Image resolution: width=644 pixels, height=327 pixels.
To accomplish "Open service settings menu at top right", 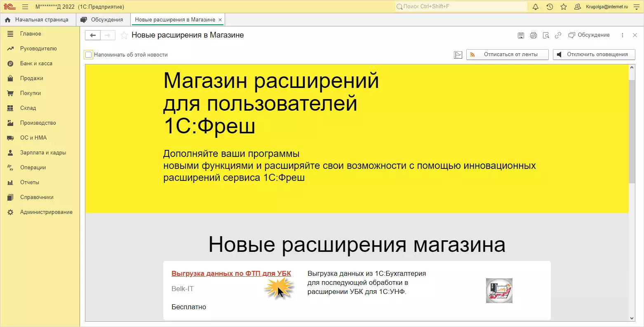I will (x=636, y=7).
